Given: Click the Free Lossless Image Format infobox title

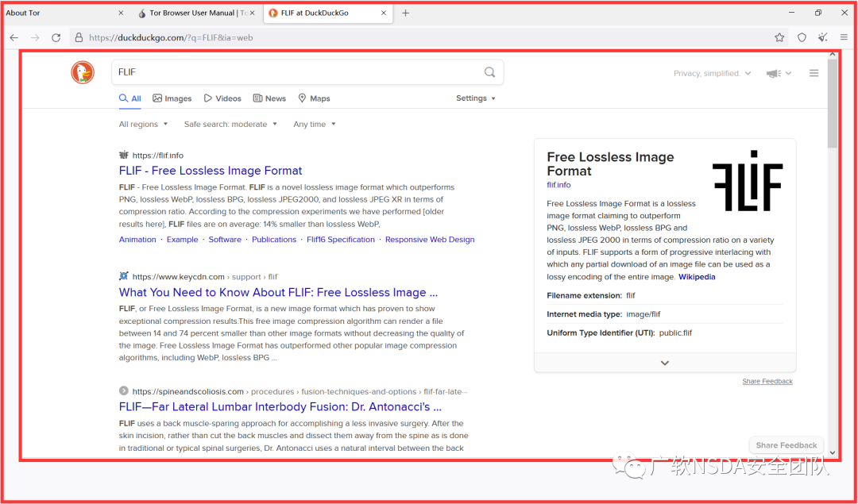Looking at the screenshot, I should coord(611,164).
